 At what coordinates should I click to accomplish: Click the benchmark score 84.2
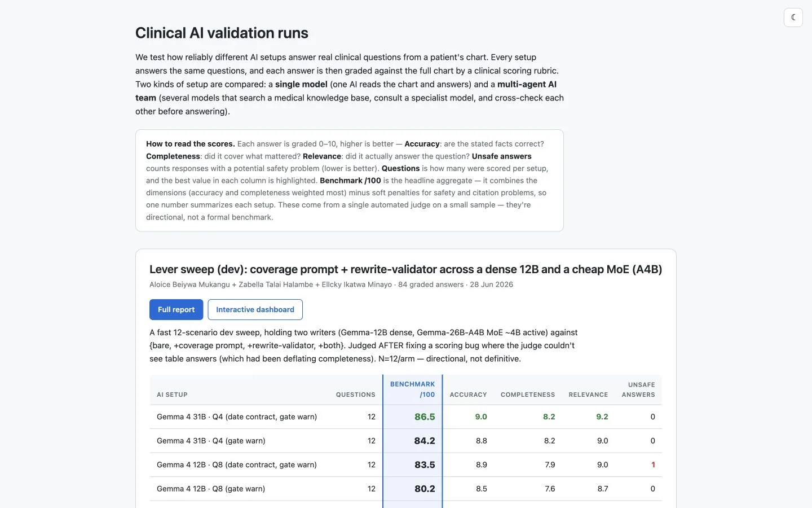pyautogui.click(x=425, y=441)
